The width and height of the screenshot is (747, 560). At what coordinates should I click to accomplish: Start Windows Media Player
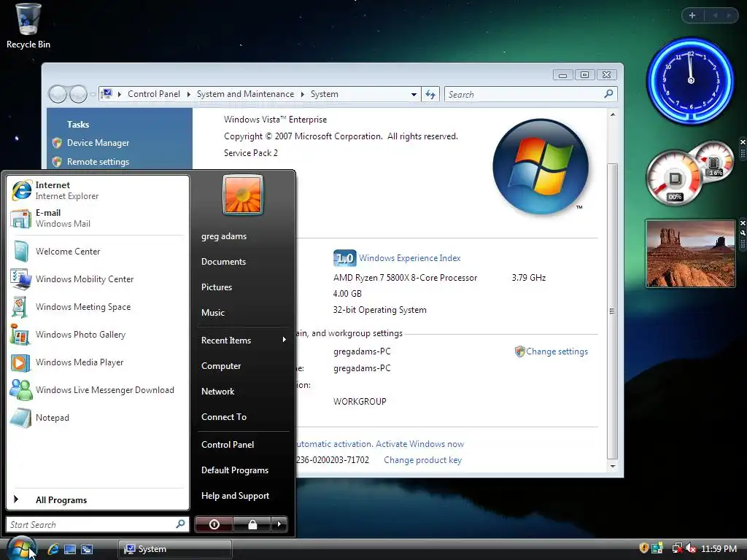pos(98,362)
